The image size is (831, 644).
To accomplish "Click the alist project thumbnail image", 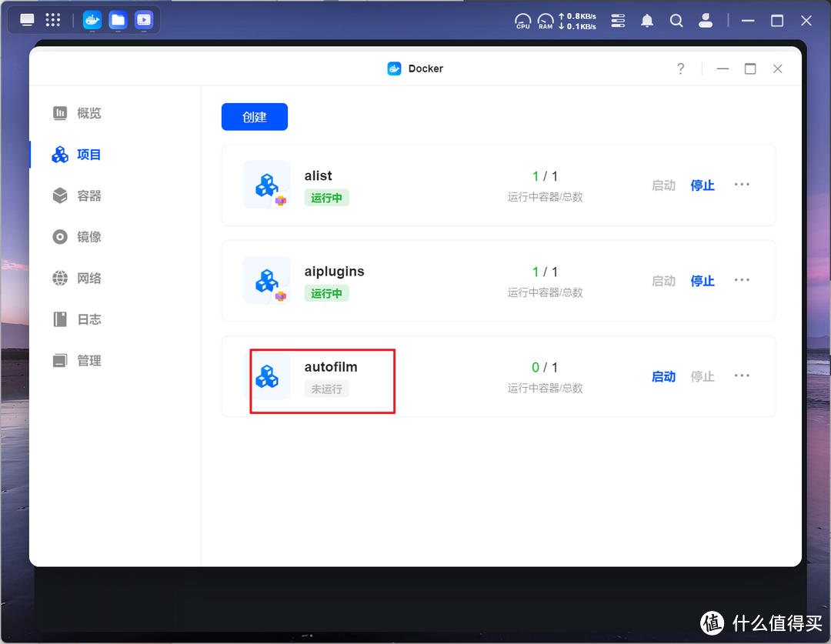I will [266, 185].
